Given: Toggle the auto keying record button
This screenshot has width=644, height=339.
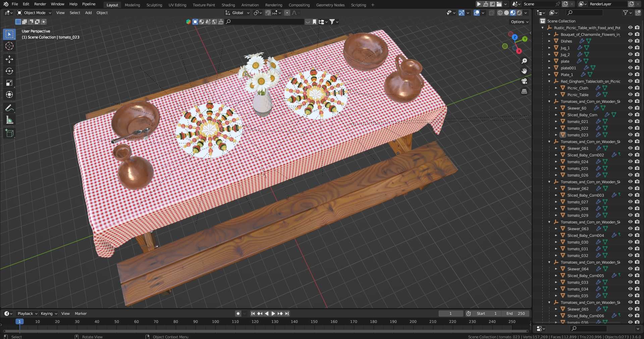Looking at the screenshot, I should point(238,314).
